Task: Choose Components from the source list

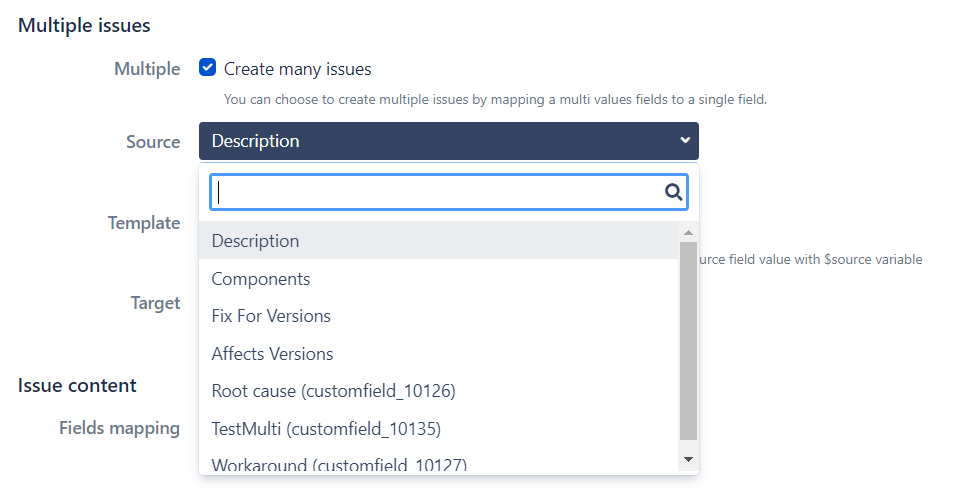Action: coord(261,279)
